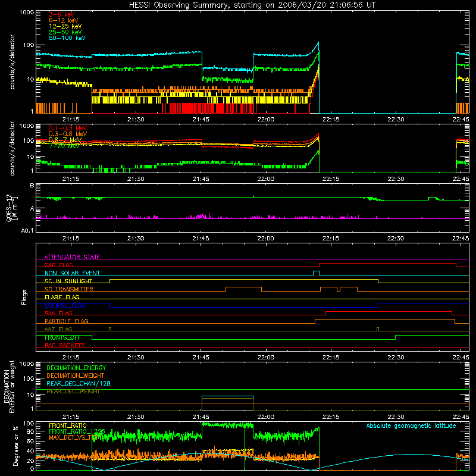The image size is (476, 476).
Task: Click the 0.1-0.3 MeV legend label
Action: [68, 128]
